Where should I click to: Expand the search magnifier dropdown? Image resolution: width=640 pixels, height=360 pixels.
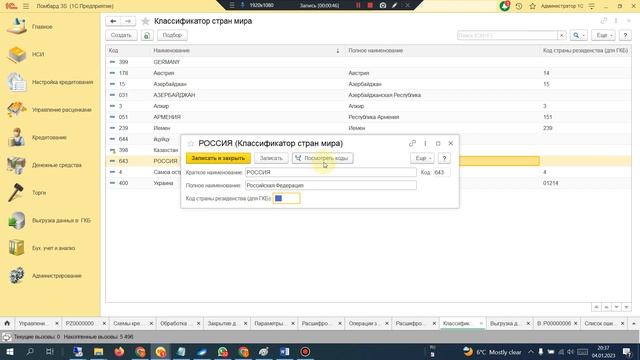coord(579,36)
